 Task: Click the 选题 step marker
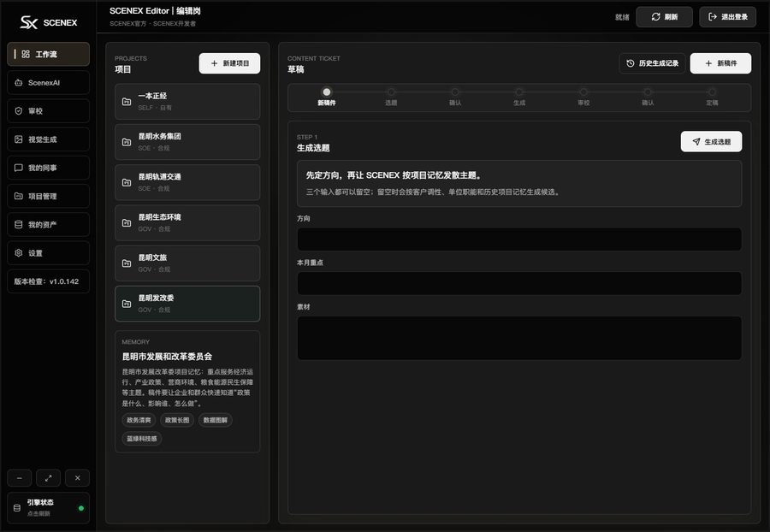[391, 92]
